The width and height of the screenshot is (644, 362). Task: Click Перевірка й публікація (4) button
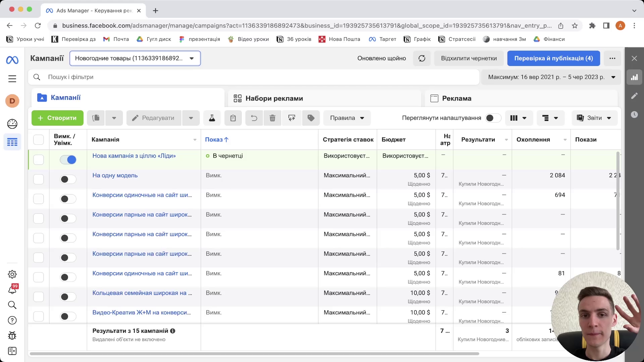(x=553, y=58)
